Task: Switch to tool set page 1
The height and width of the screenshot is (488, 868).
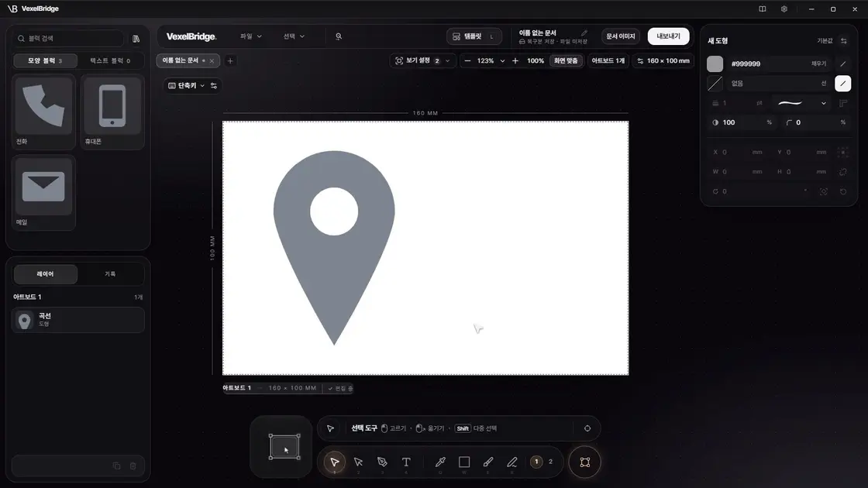Action: pos(536,462)
